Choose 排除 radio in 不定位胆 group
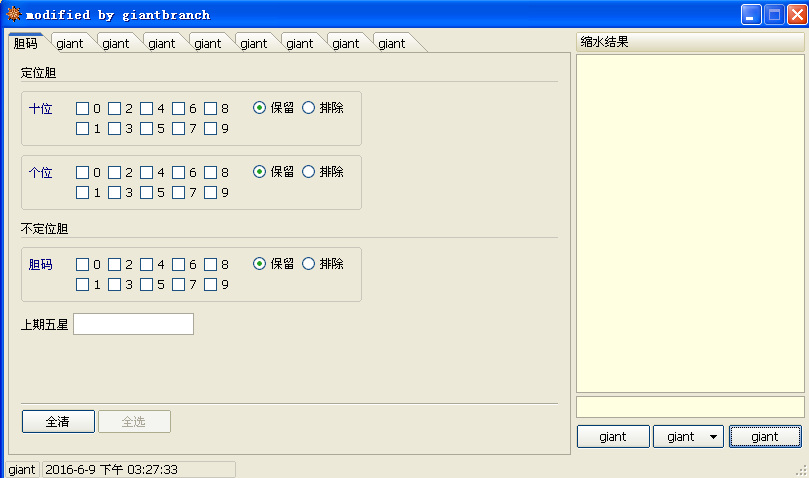Viewport: 809px width, 478px height. coord(309,263)
